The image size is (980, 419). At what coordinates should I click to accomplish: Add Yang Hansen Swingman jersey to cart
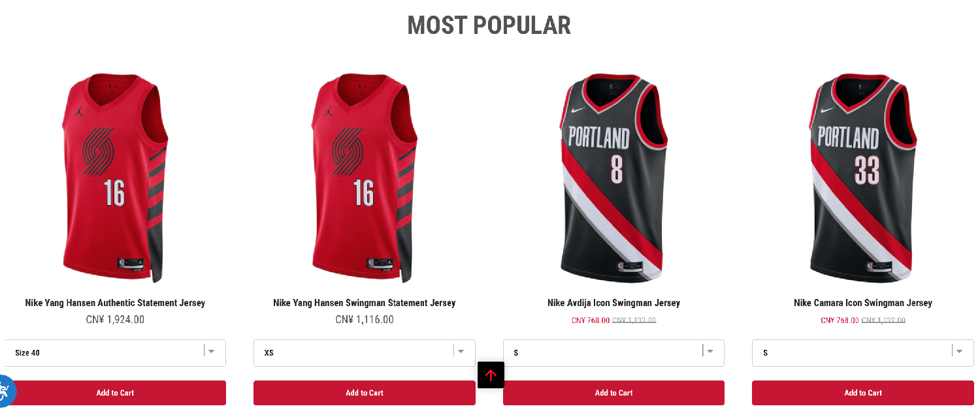[x=365, y=393]
